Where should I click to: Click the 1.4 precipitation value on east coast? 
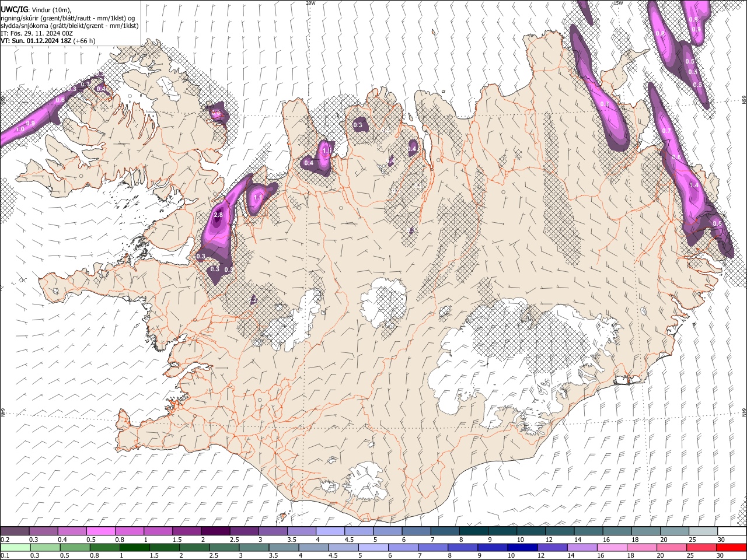click(x=694, y=185)
